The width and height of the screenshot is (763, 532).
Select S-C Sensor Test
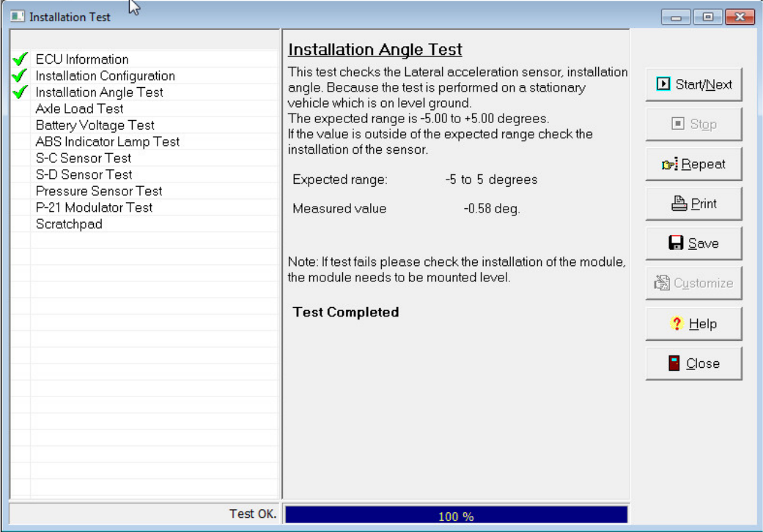click(x=84, y=158)
